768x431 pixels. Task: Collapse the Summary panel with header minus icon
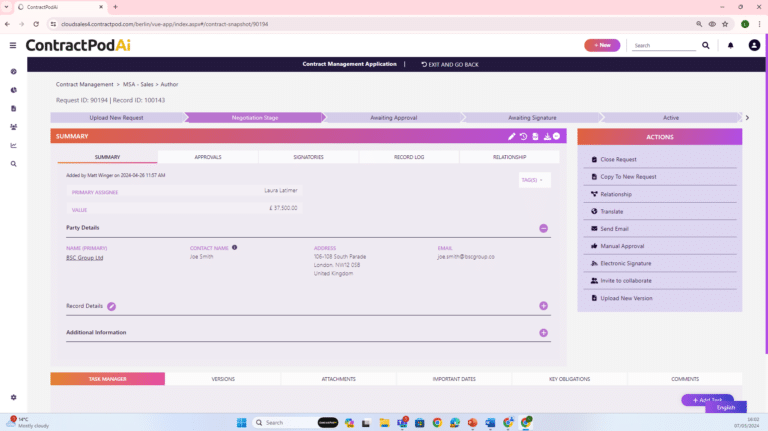point(556,136)
